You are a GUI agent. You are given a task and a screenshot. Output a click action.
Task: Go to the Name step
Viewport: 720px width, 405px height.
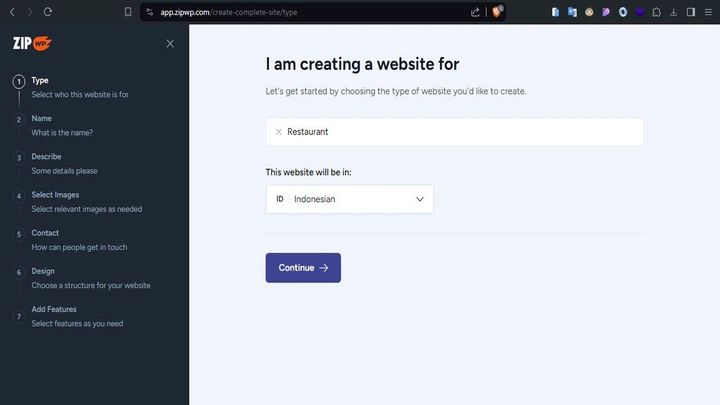click(x=41, y=118)
